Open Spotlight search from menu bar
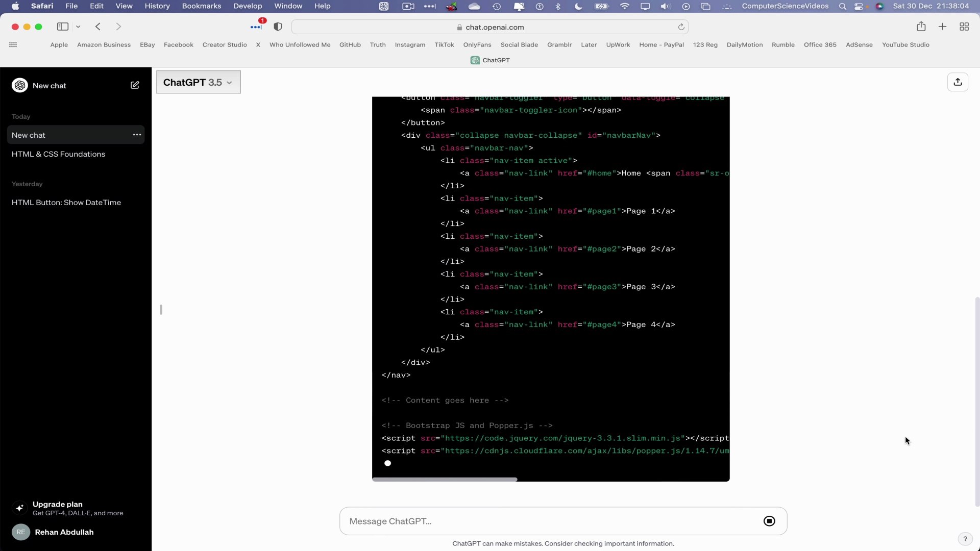This screenshot has width=980, height=551. (x=842, y=6)
